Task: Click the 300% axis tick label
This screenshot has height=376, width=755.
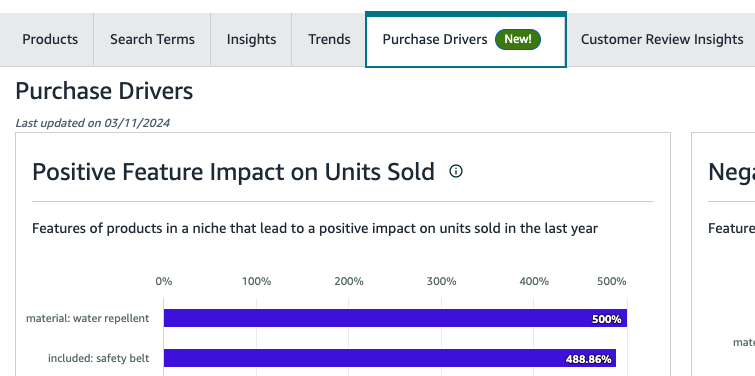Action: coord(442,281)
